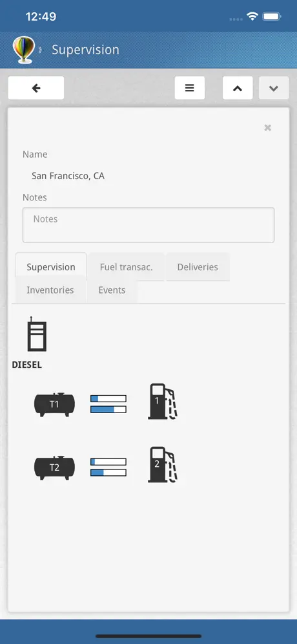Switch to the Fuel transac. tab

127,267
